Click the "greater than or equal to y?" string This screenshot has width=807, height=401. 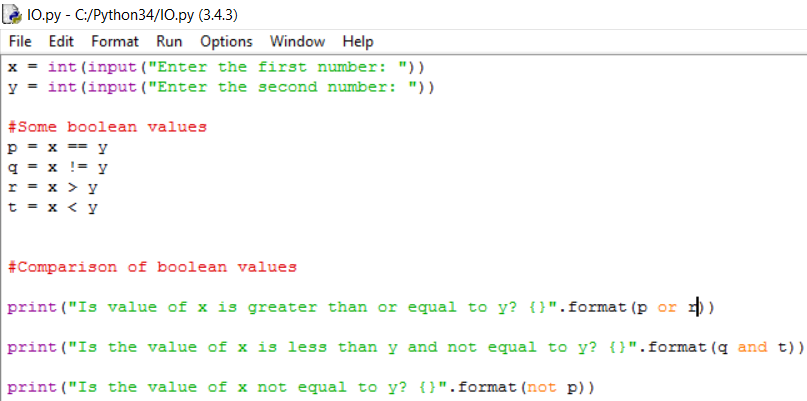tap(315, 308)
